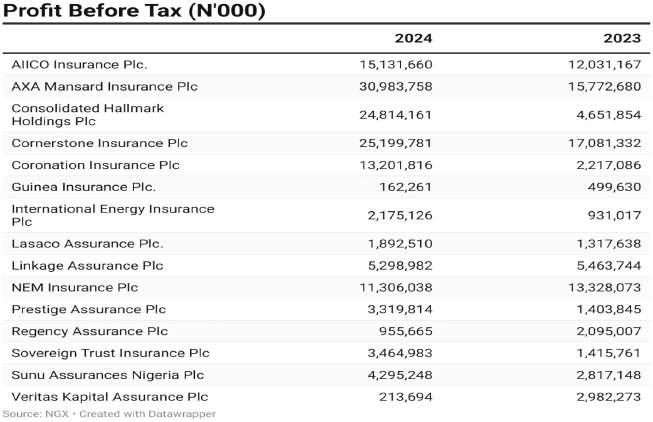Click Prestige Assurance Plc 2023 value

coord(608,310)
